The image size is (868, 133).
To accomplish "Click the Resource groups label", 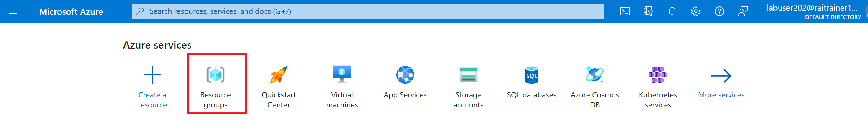I will coord(216,100).
